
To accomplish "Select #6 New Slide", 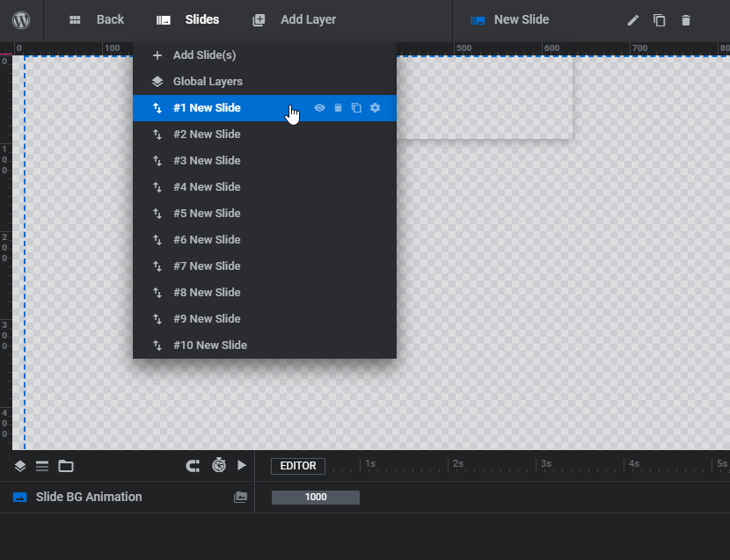I will click(265, 240).
